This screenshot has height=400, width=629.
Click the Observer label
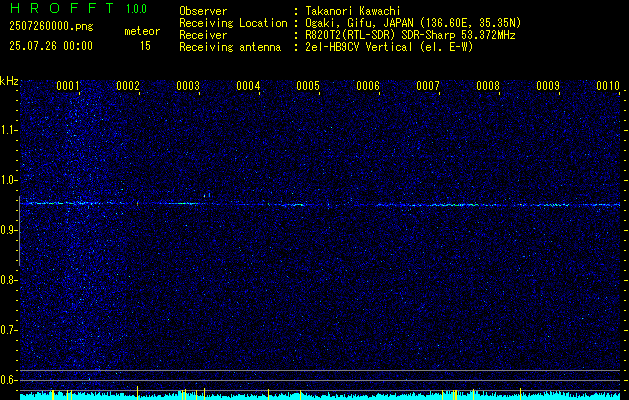pyautogui.click(x=203, y=11)
